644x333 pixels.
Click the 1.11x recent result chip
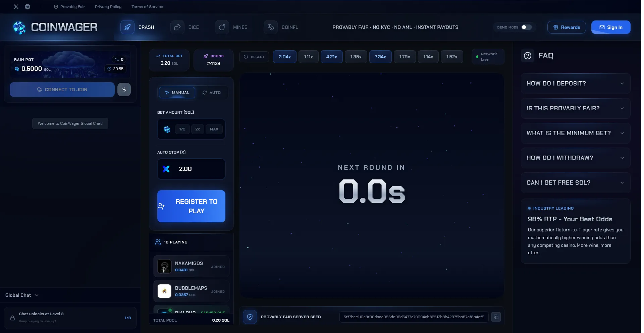pyautogui.click(x=309, y=57)
